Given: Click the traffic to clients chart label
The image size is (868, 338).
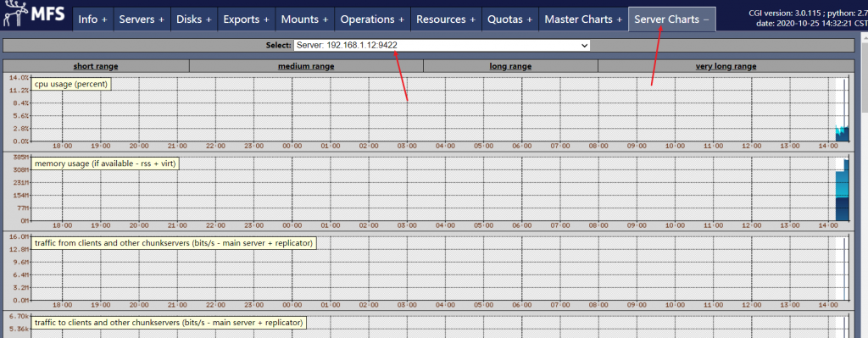Looking at the screenshot, I should click(x=169, y=323).
